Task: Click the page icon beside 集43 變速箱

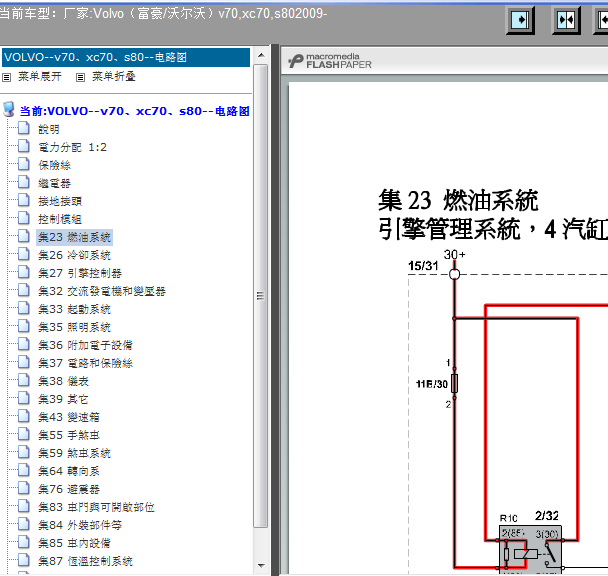Action: [x=24, y=417]
